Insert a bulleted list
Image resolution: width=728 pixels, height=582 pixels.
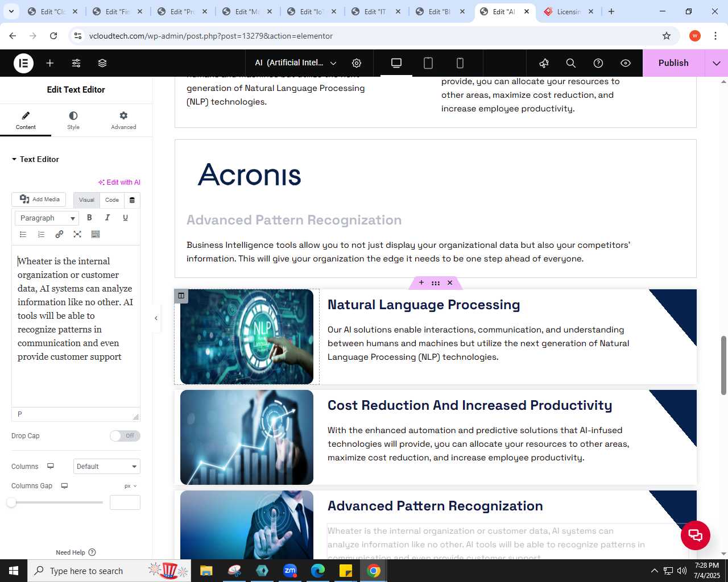coord(23,234)
